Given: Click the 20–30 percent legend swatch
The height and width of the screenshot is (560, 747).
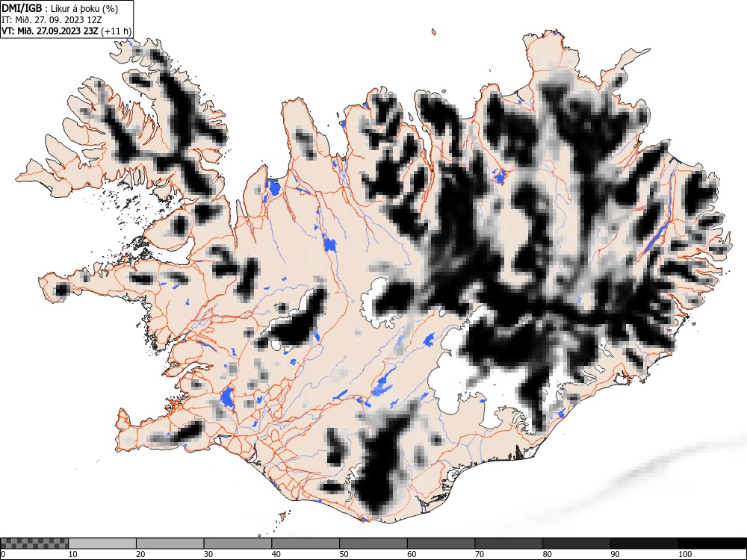Looking at the screenshot, I should click(170, 544).
